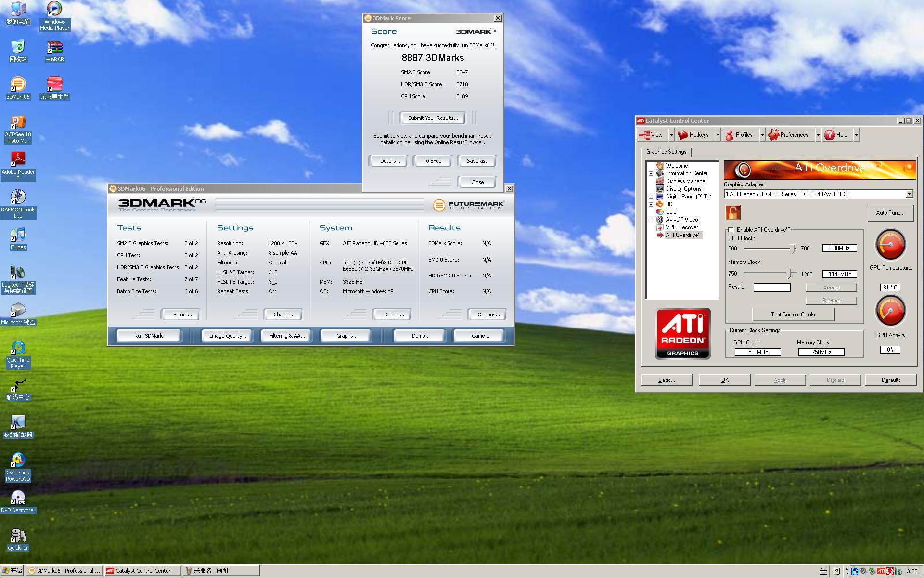924x578 pixels.
Task: Click the Run 3DMark button
Action: 148,336
